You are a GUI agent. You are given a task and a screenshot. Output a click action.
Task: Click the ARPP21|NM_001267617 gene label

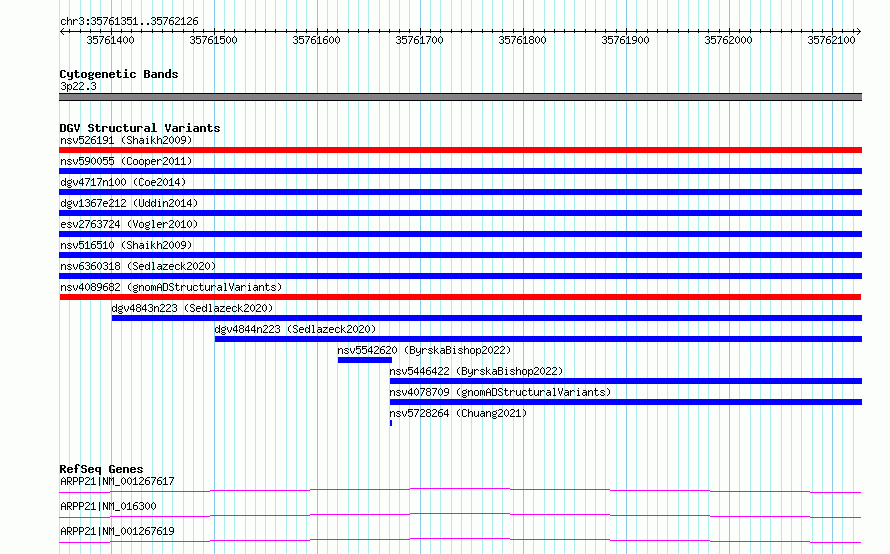click(117, 481)
